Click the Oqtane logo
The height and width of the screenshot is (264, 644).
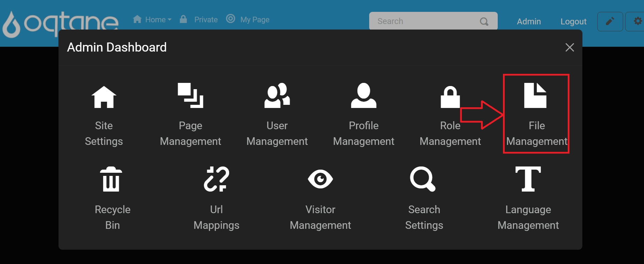tap(60, 24)
